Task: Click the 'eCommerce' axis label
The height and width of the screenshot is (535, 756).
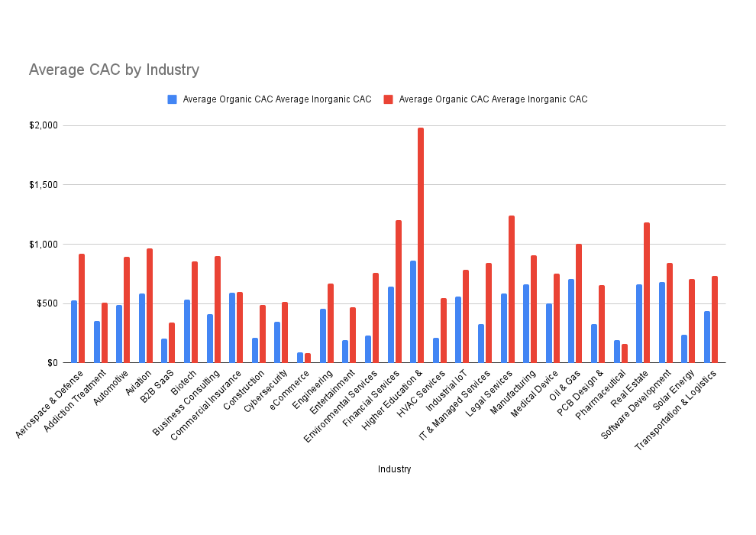Action: (x=289, y=390)
